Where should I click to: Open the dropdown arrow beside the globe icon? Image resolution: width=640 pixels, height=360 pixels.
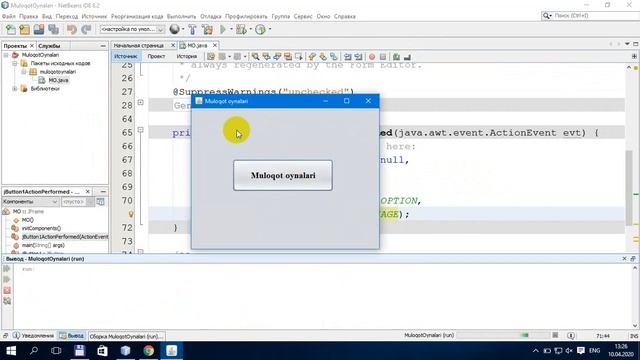182,29
